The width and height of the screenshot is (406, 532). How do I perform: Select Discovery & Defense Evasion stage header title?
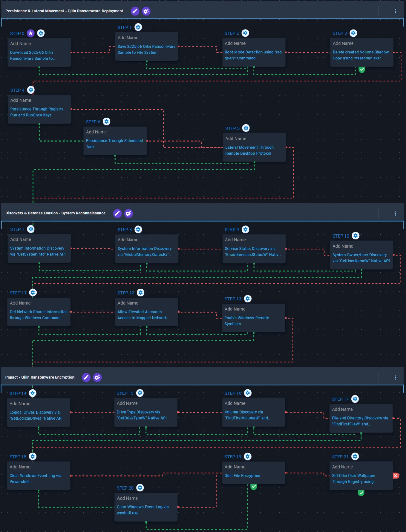55,213
